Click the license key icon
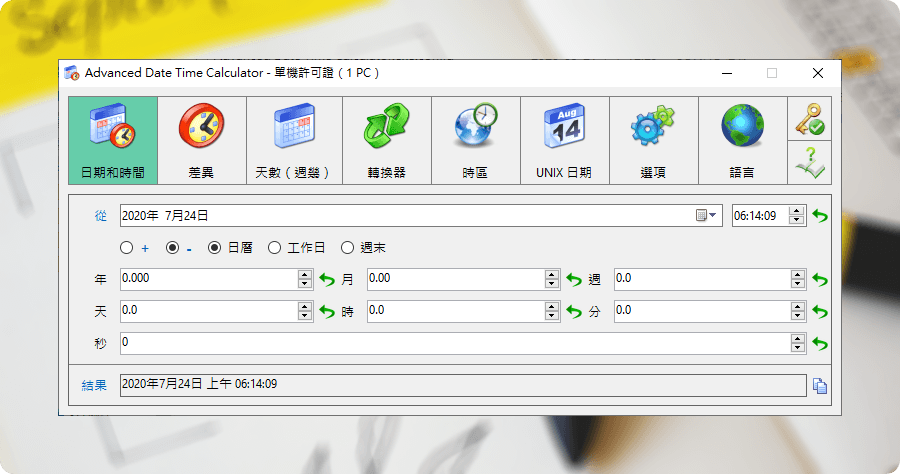 click(809, 119)
